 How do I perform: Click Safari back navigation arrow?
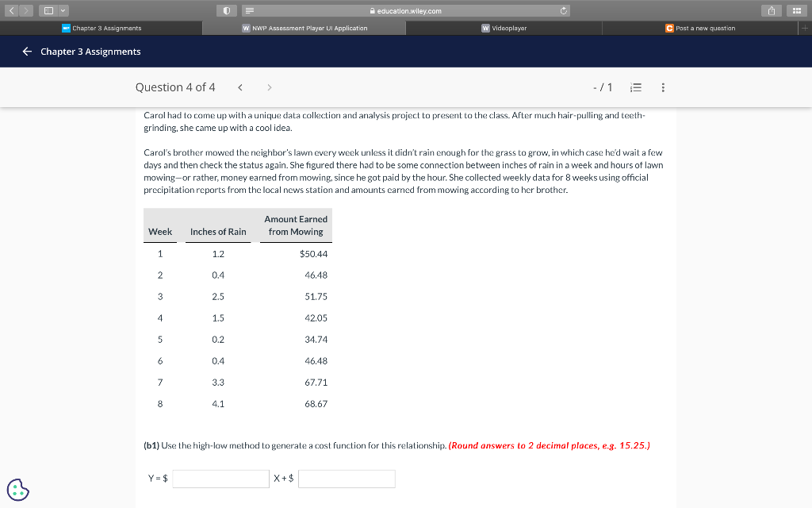[11, 10]
